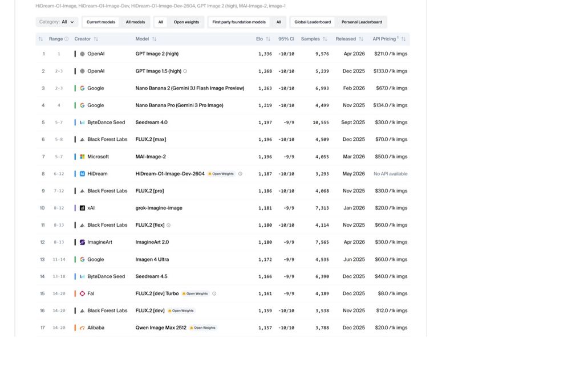Click the 'No API available' text
Image resolution: width=584 pixels, height=392 pixels.
[390, 174]
